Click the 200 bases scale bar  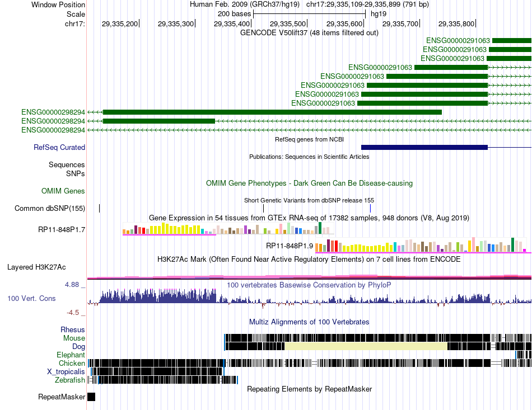pyautogui.click(x=309, y=14)
